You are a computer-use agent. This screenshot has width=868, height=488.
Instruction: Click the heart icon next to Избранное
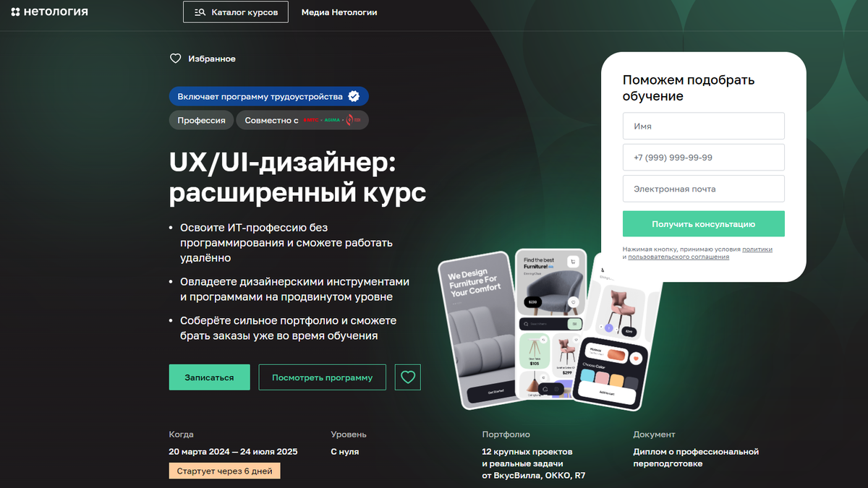[x=175, y=59]
